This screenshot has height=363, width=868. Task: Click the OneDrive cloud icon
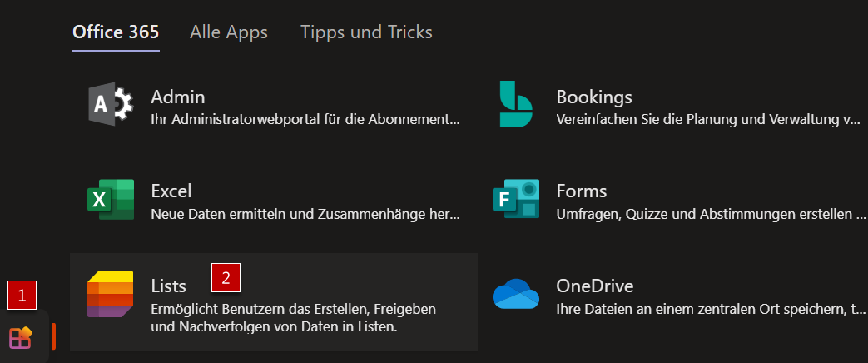(516, 294)
